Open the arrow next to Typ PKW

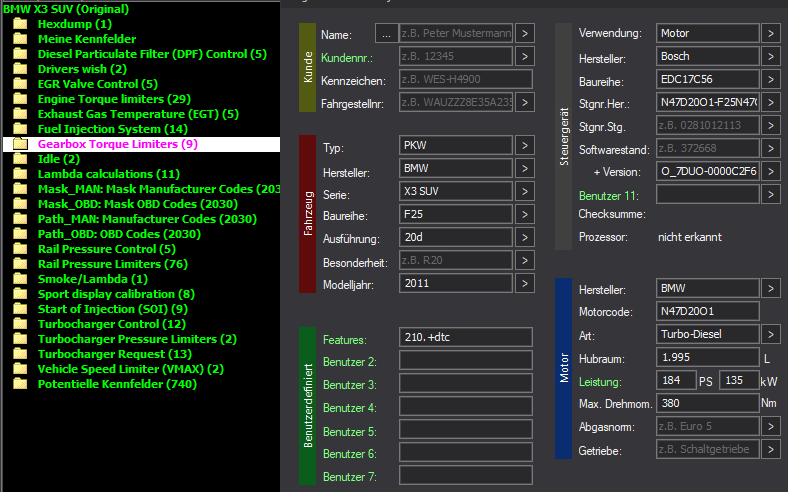click(525, 145)
